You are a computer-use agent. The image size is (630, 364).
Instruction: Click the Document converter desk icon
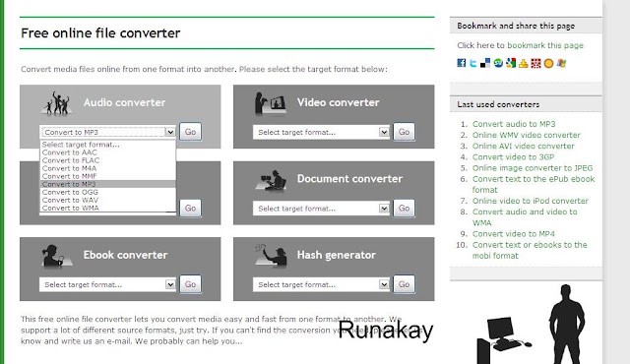272,180
